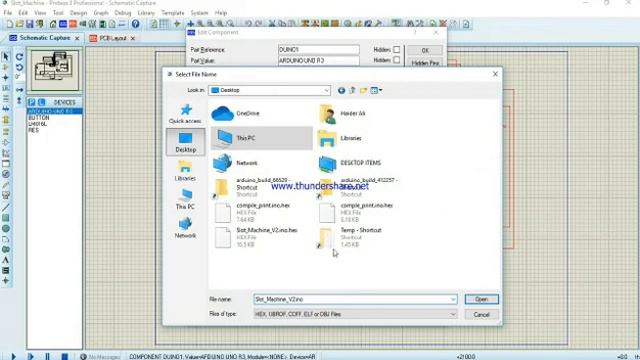Image resolution: width=640 pixels, height=360 pixels.
Task: Click the Cancel button in file dialog
Action: pos(482,314)
